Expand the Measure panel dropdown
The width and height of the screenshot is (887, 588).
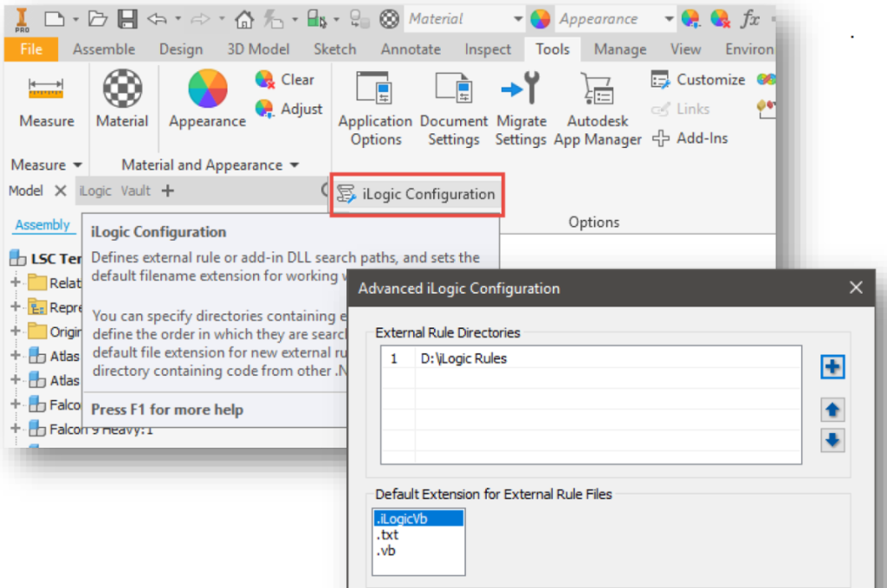point(78,165)
